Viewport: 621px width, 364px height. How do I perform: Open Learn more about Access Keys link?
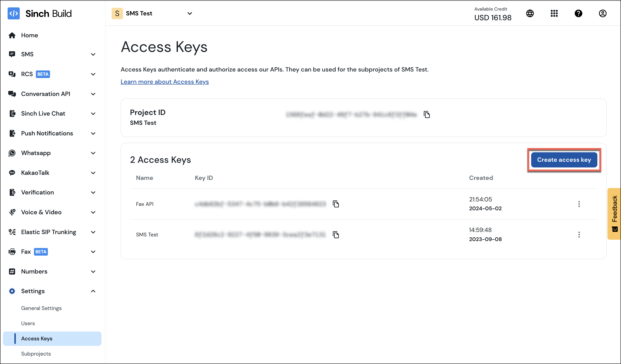165,82
